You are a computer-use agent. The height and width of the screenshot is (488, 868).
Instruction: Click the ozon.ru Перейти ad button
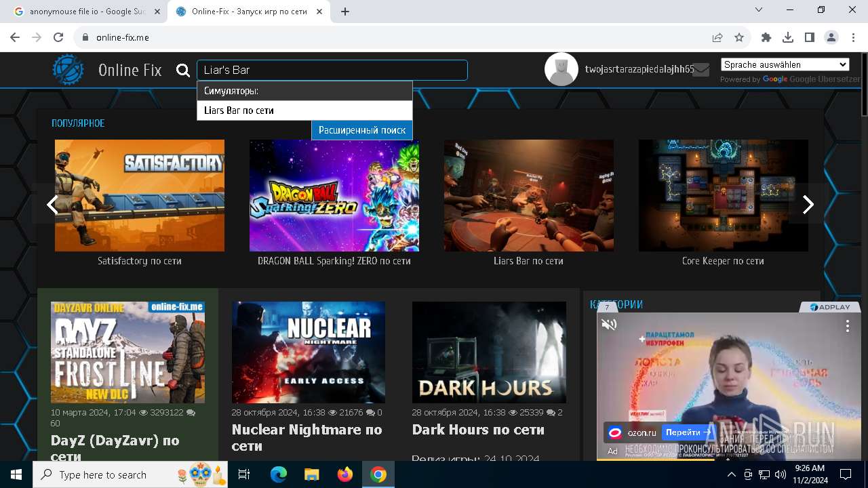coord(688,432)
